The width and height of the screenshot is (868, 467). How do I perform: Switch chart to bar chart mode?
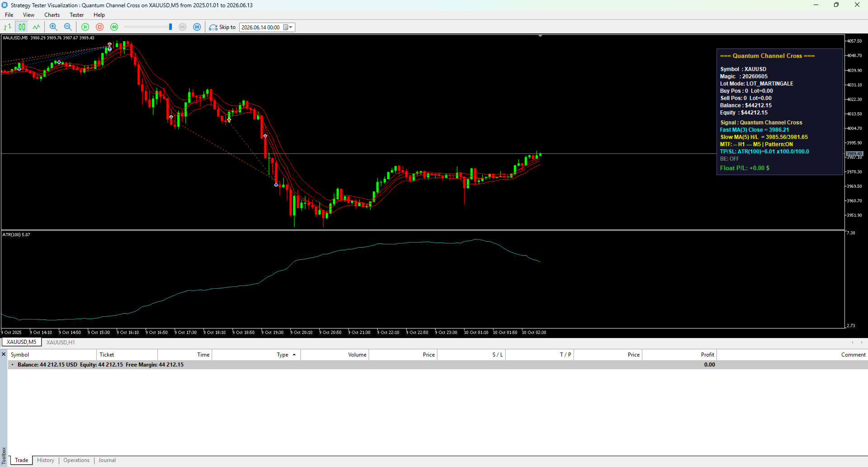click(8, 27)
